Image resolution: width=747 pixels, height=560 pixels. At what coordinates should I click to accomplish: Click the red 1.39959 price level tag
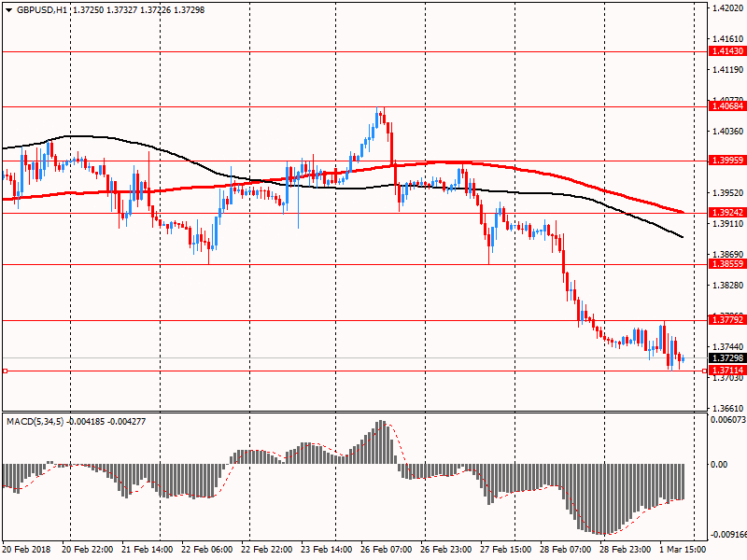point(726,161)
